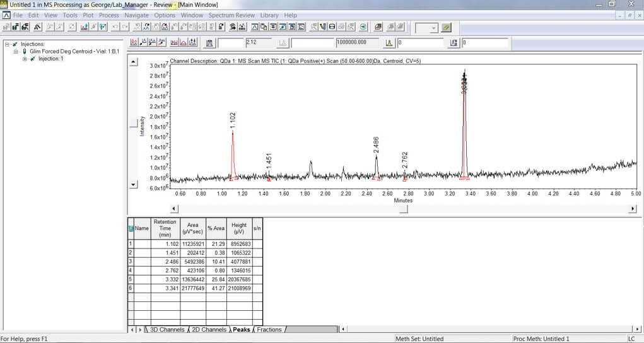Click the third main toolbar icon, with a wrench and floppy disk

[25, 27]
